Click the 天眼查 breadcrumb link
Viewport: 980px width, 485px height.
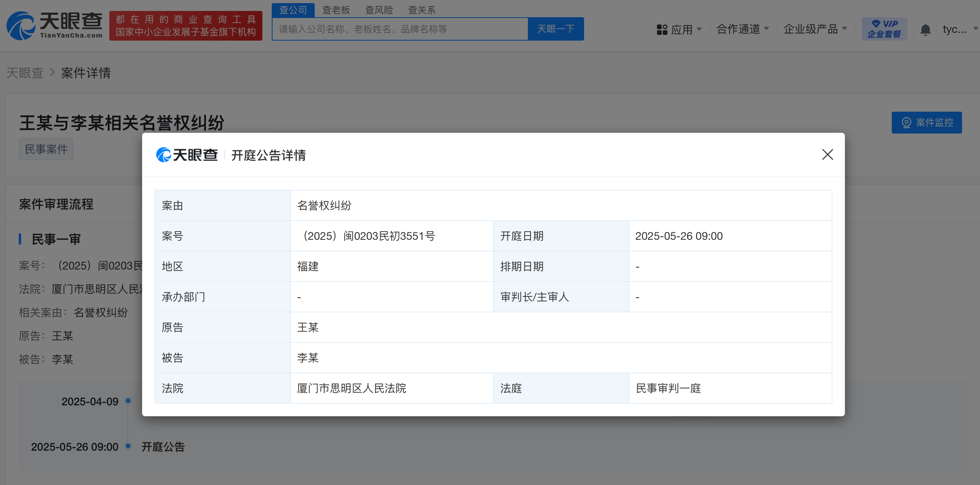pos(25,73)
